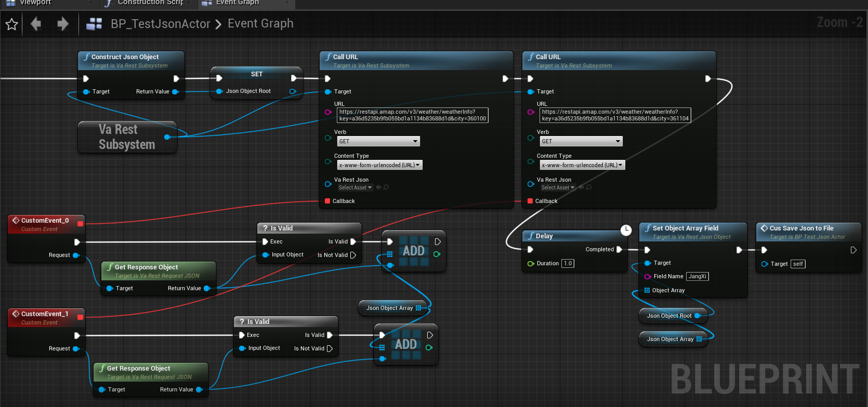Image resolution: width=868 pixels, height=407 pixels.
Task: Click the search icon under second Va Rest Json
Action: click(588, 187)
